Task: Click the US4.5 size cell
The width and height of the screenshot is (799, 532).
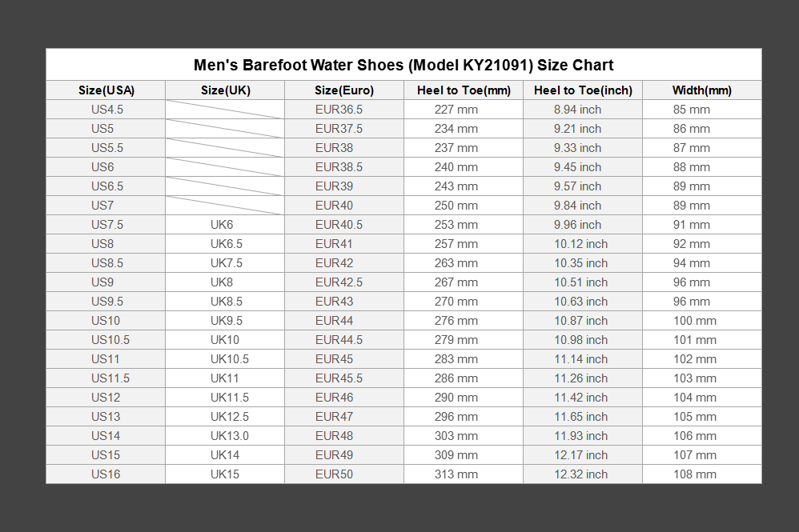Action: (107, 110)
